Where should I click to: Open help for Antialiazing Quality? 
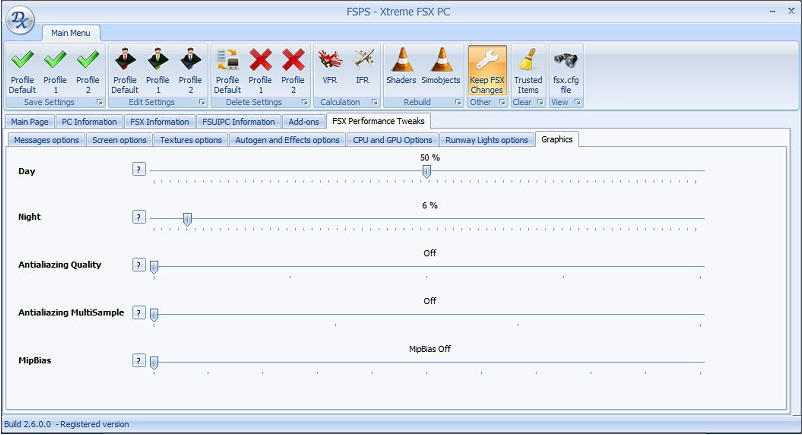pos(139,265)
